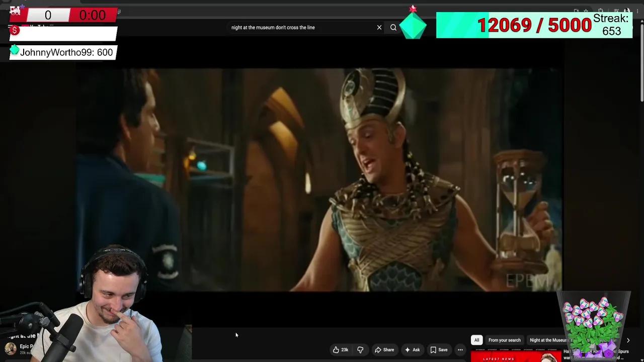Save video to a playlist

[x=439, y=350]
